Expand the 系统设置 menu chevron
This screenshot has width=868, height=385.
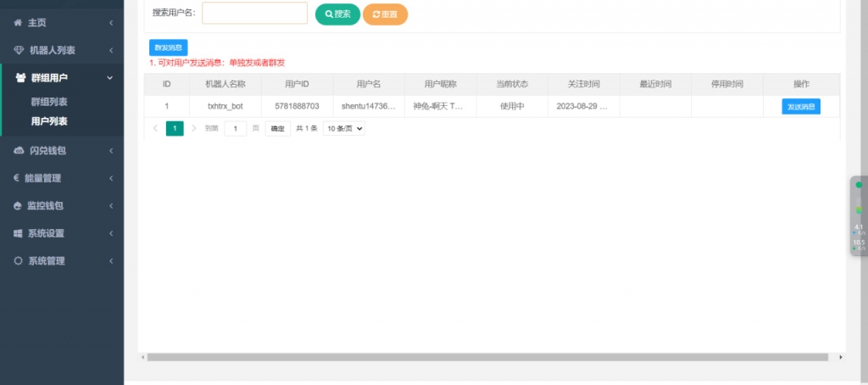(x=111, y=234)
